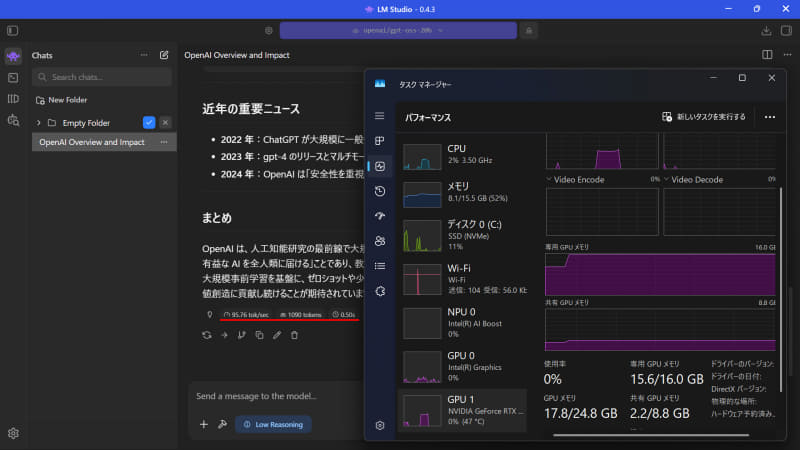The height and width of the screenshot is (450, 800).
Task: Select GPU 0 Intel Graphics item
Action: [x=464, y=367]
